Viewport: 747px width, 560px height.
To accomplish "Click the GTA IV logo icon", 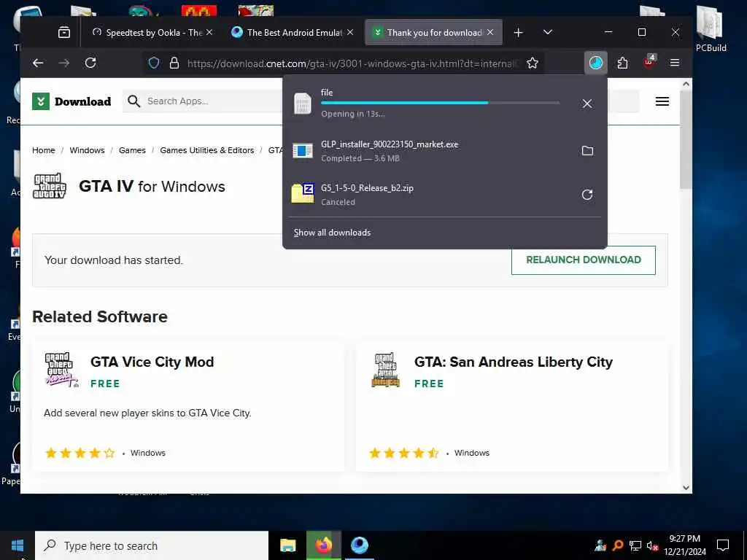I will pyautogui.click(x=49, y=186).
